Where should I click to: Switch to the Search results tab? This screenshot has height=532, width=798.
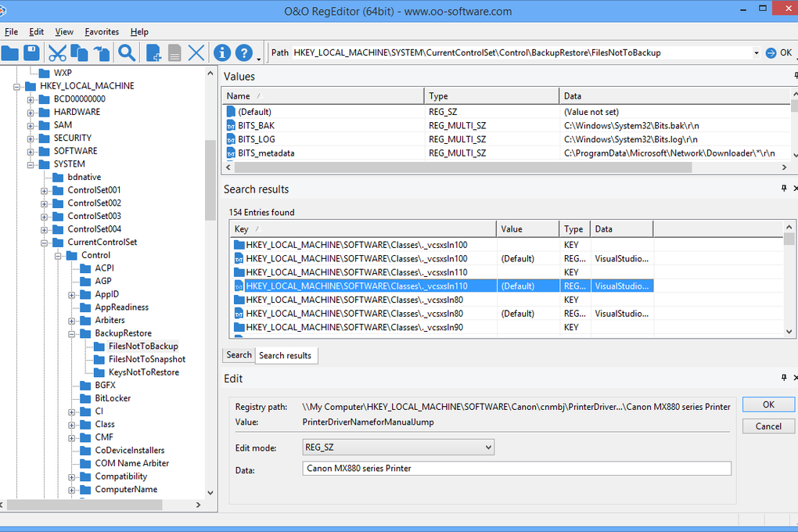point(285,355)
